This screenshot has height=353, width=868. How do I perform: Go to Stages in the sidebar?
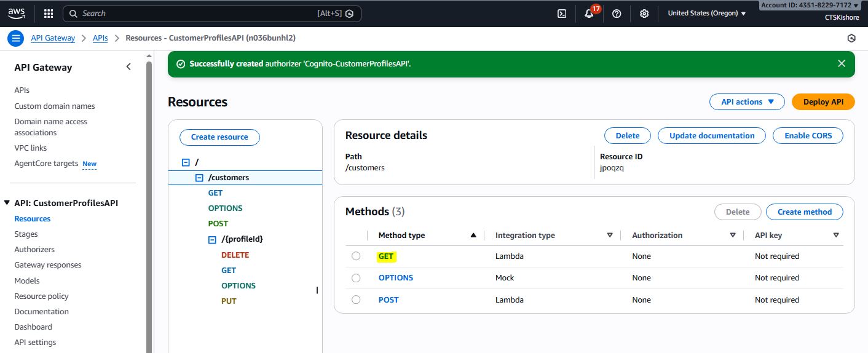[x=26, y=234]
